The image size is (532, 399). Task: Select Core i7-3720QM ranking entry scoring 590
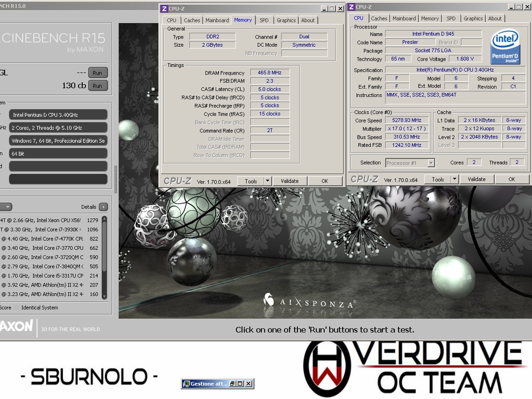49,257
